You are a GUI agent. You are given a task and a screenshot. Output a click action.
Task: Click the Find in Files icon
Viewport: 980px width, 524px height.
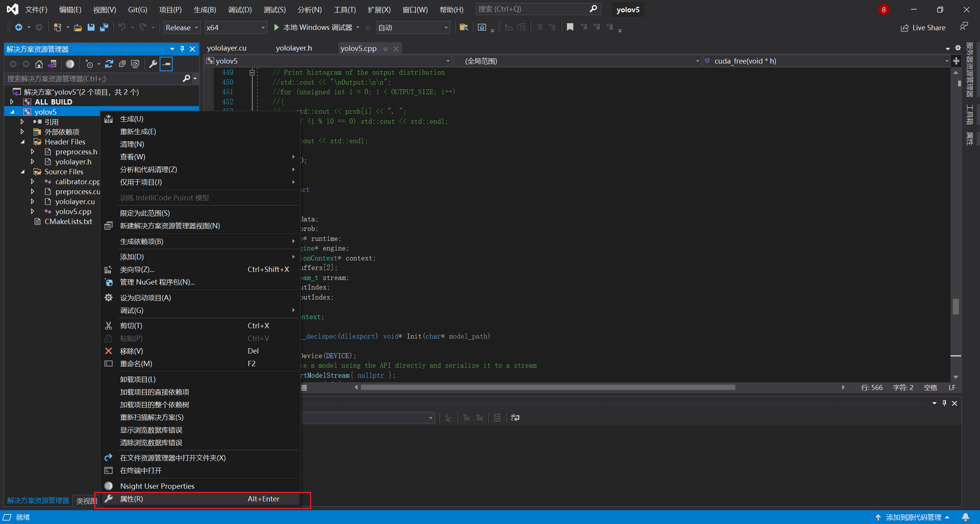point(463,28)
